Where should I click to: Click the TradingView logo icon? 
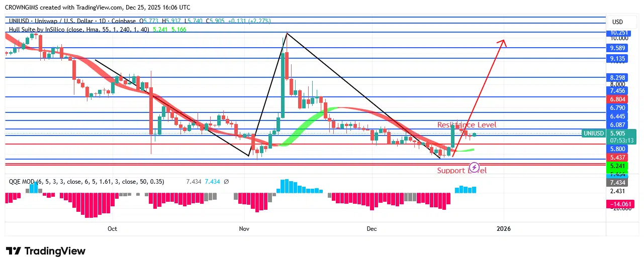tap(14, 251)
